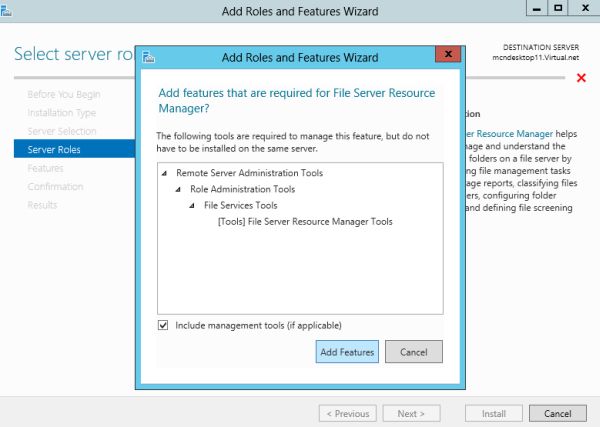Minimize the main wizard window
The height and width of the screenshot is (427, 600).
click(533, 8)
